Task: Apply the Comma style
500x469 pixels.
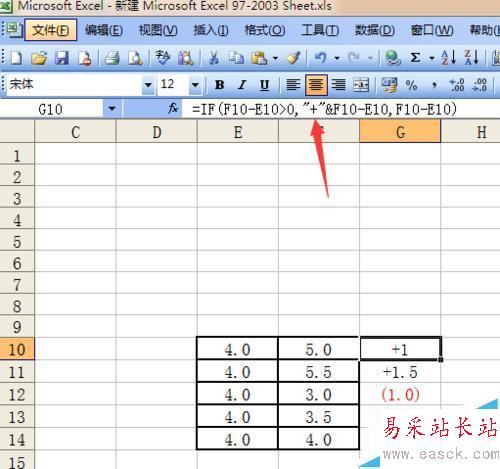Action: pos(434,85)
